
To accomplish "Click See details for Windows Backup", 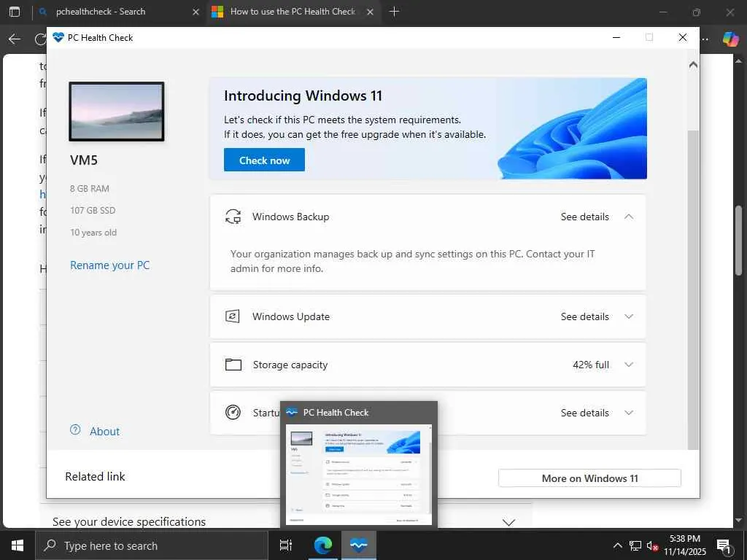I will click(x=584, y=217).
